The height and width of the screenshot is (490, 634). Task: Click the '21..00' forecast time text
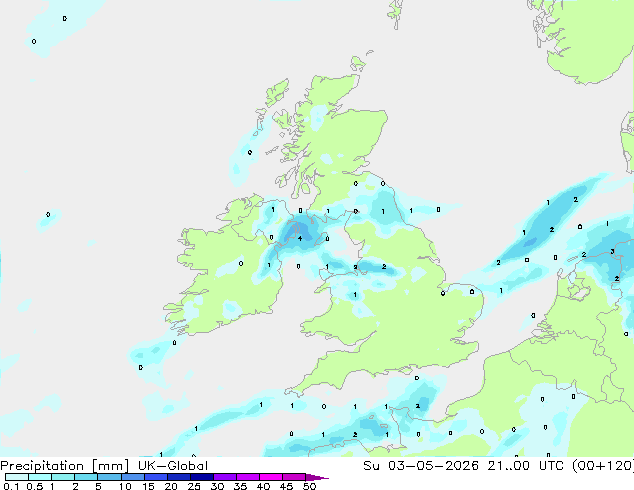[508, 466]
